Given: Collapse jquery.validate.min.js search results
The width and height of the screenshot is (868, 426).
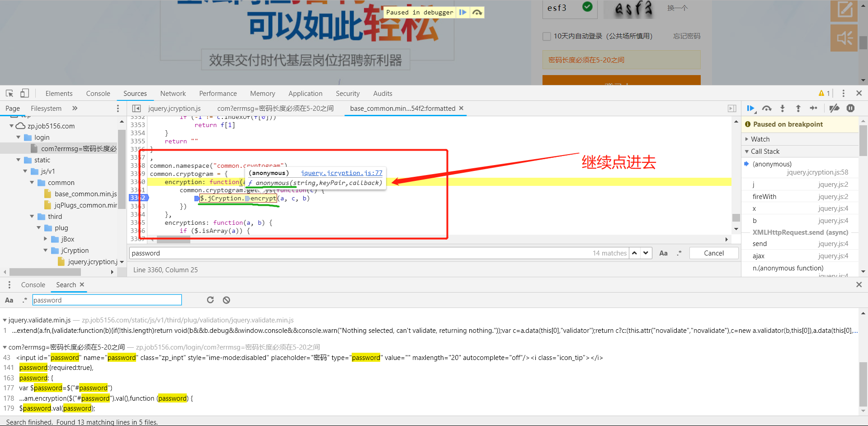Looking at the screenshot, I should click(5, 320).
